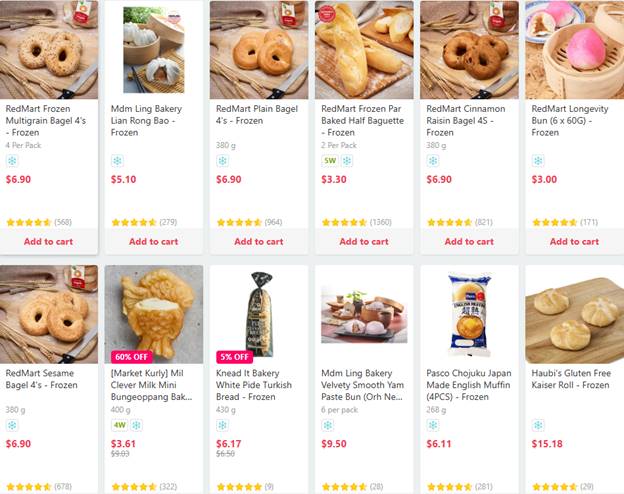Open Pasco English Muffin product photo
This screenshot has height=494, width=624.
[x=469, y=313]
